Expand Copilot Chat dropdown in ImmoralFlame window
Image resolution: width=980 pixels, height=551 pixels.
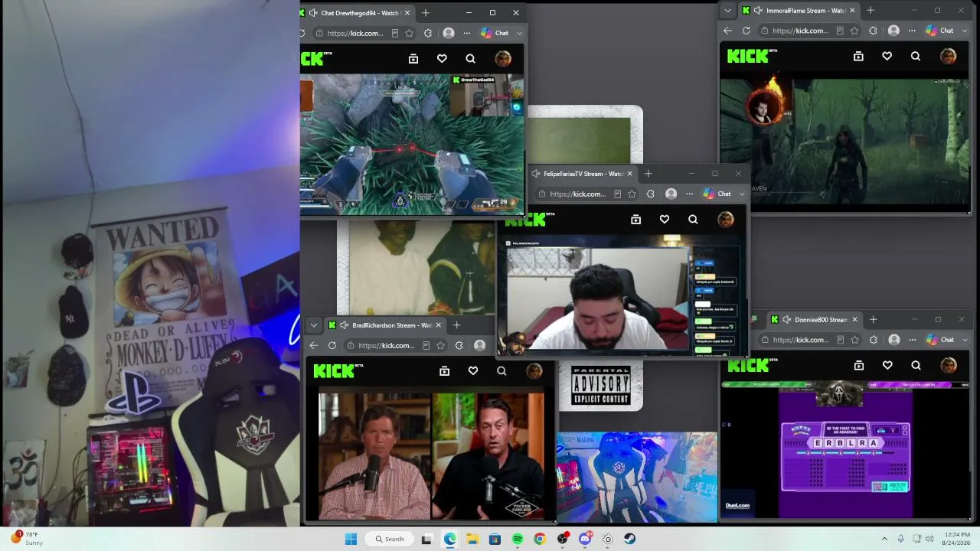(965, 31)
